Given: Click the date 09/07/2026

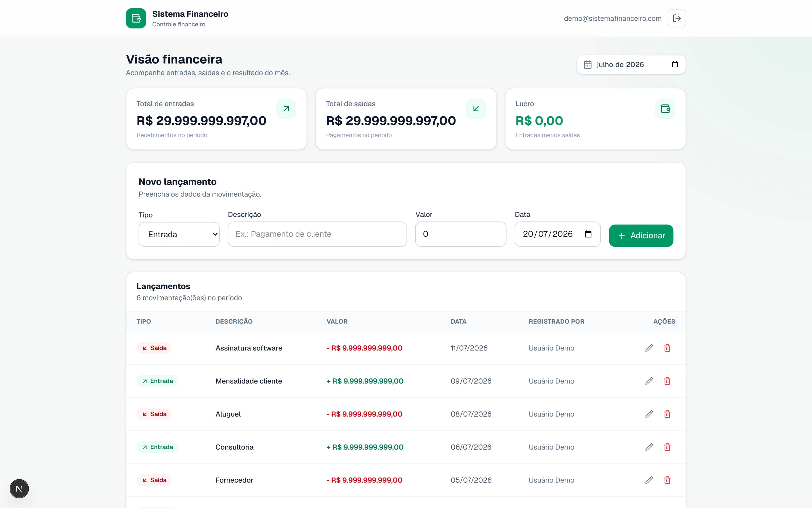Looking at the screenshot, I should pos(471,381).
